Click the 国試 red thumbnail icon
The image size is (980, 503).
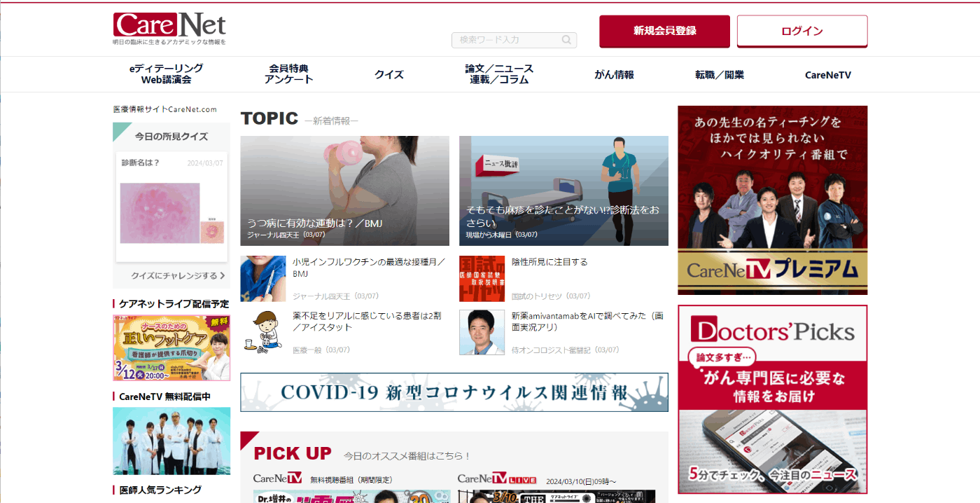[x=482, y=279]
